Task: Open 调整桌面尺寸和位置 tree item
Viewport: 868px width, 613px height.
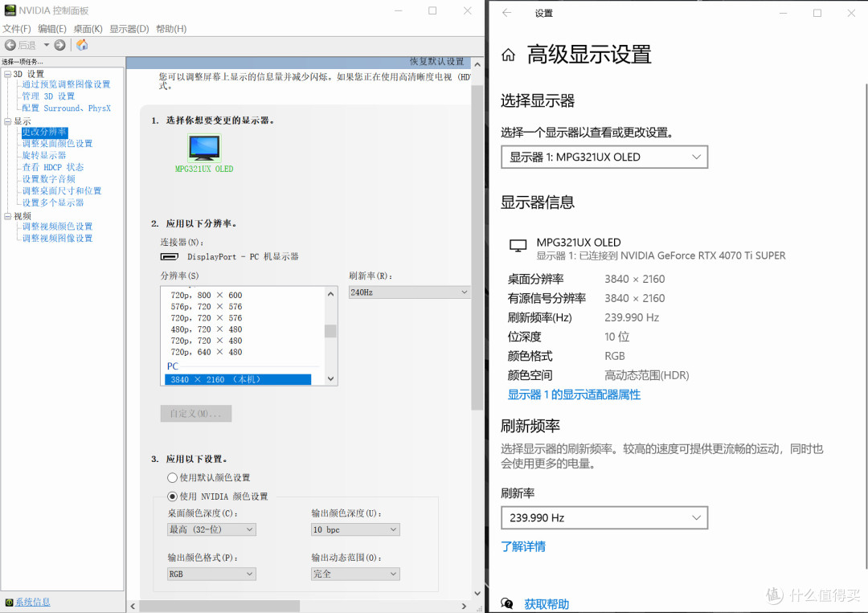Action: tap(61, 191)
